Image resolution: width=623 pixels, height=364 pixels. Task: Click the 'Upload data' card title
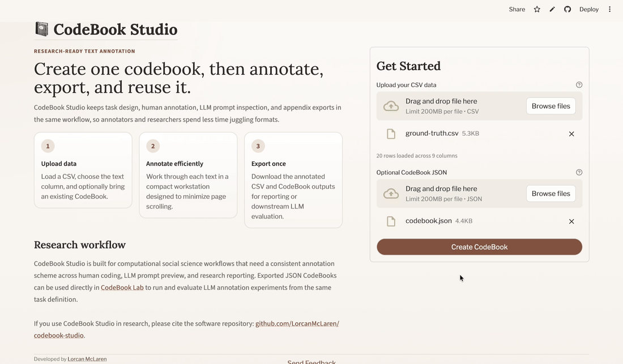pos(59,164)
